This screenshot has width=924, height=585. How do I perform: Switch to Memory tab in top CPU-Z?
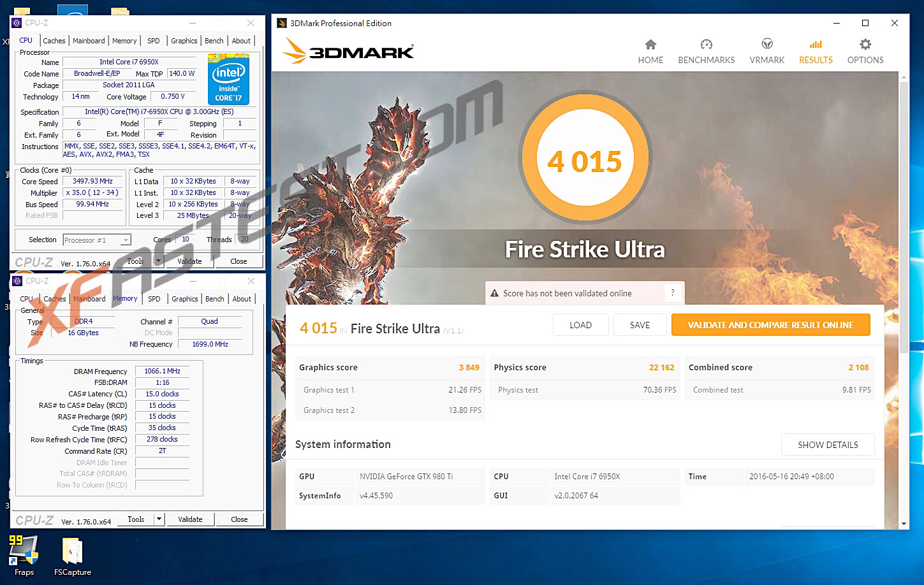tap(124, 41)
